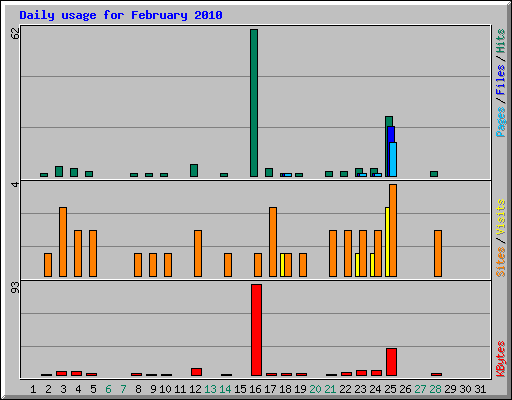Screen dimensions: 512x400
Task: Click the red KBytes bar for day 3
Action: tap(61, 373)
